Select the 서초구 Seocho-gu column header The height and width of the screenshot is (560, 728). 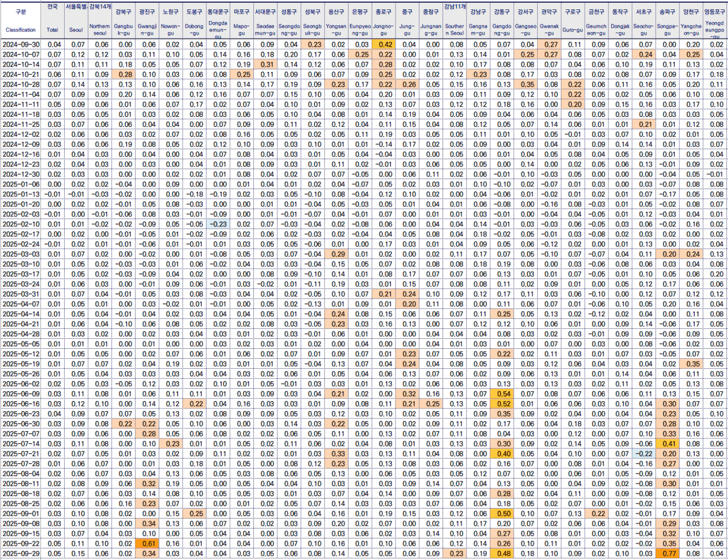coord(644,20)
